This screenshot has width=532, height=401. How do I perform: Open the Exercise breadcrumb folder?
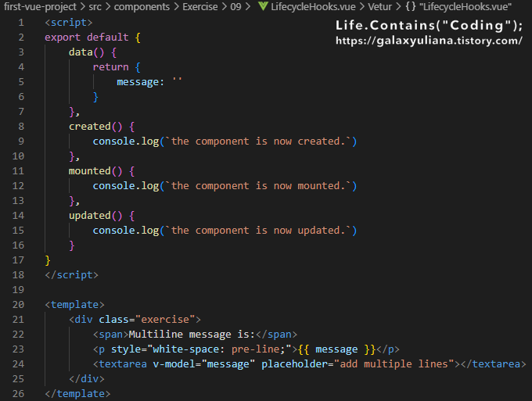tap(200, 7)
